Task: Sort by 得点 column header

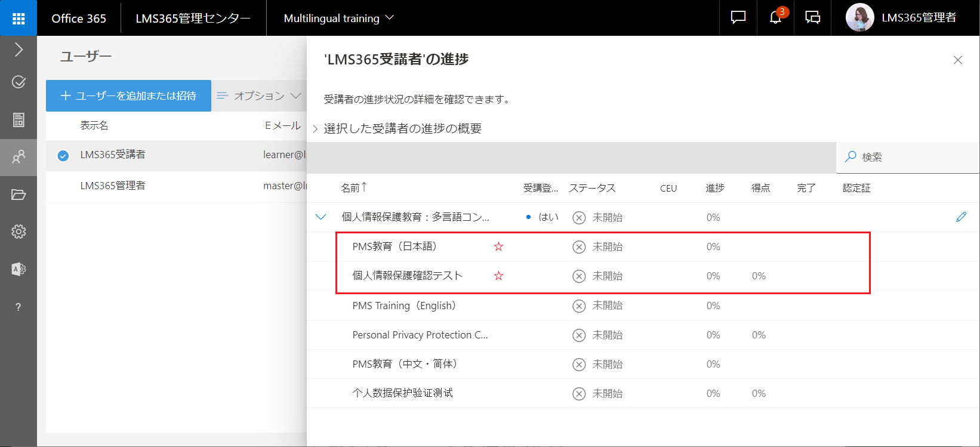Action: [760, 188]
